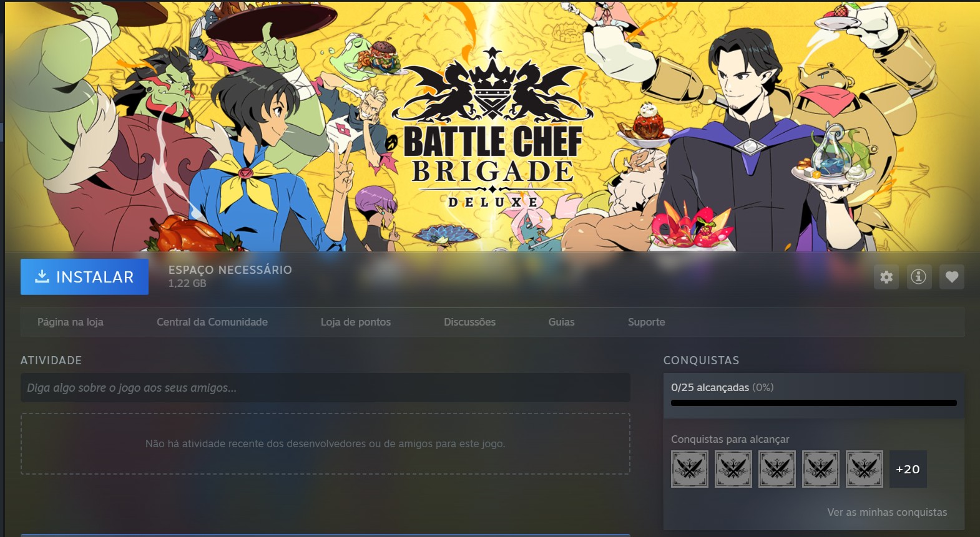Open Loja de pontos
Image resolution: width=980 pixels, height=537 pixels.
(356, 322)
